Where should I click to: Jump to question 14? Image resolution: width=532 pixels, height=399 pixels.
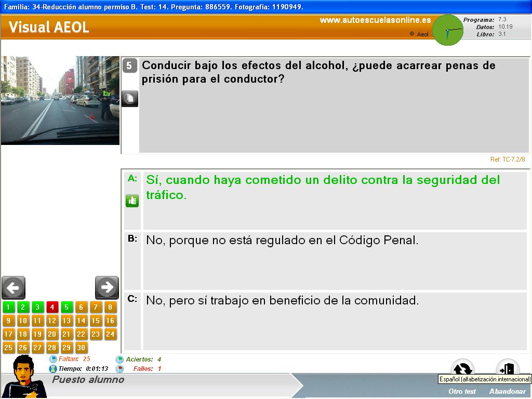81,321
